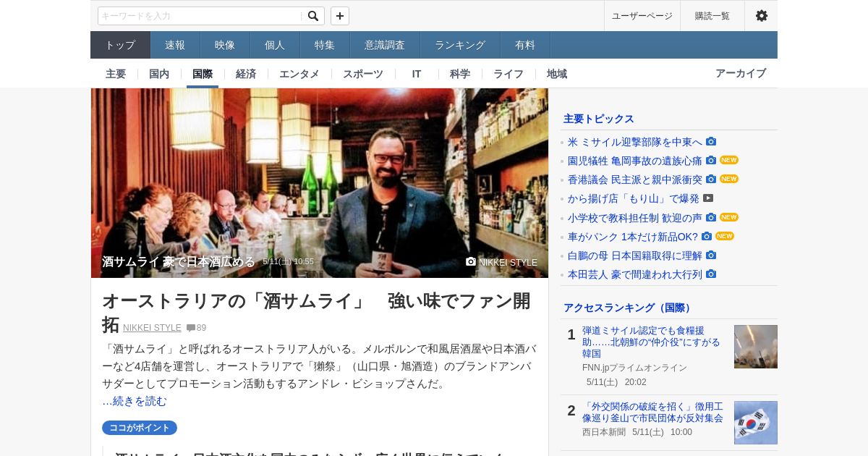Click Korean flag thumbnail of ranking 2
Screen dimensions: 868x456
point(756,423)
